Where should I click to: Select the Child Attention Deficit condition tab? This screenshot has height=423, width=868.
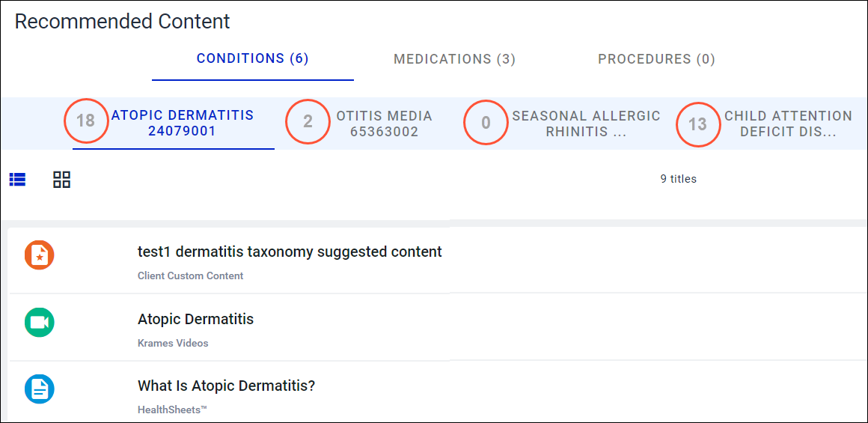coord(788,124)
